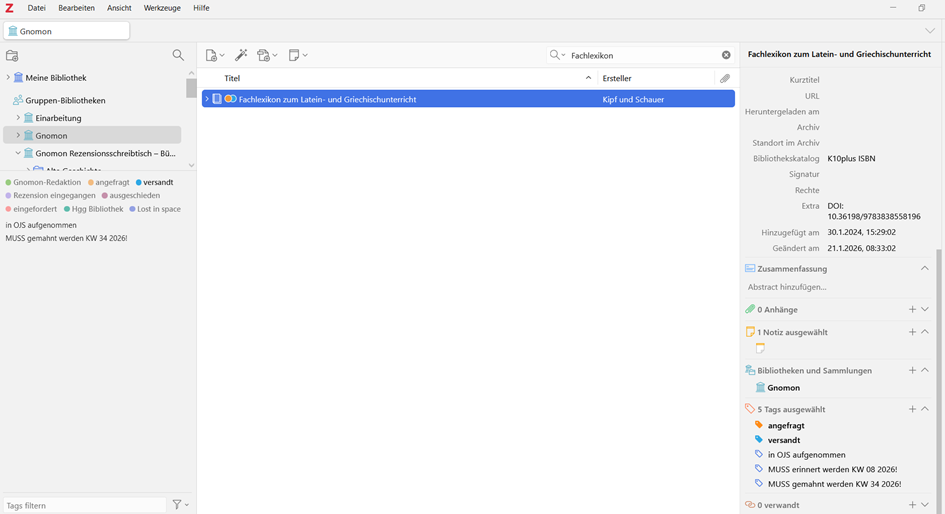The height and width of the screenshot is (514, 945).
Task: Expand Meine Bibliothek tree node
Action: tap(8, 77)
